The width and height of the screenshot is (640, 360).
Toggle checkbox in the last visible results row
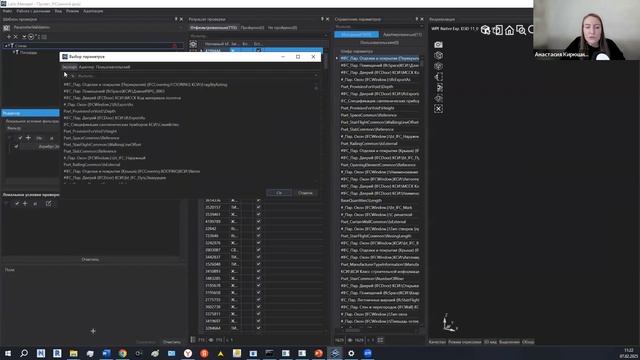(258, 328)
